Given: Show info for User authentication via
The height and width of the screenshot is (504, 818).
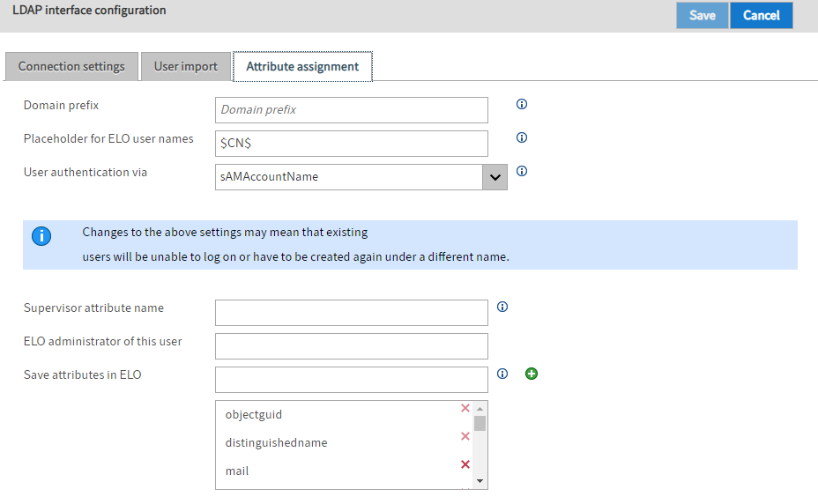Looking at the screenshot, I should [521, 171].
